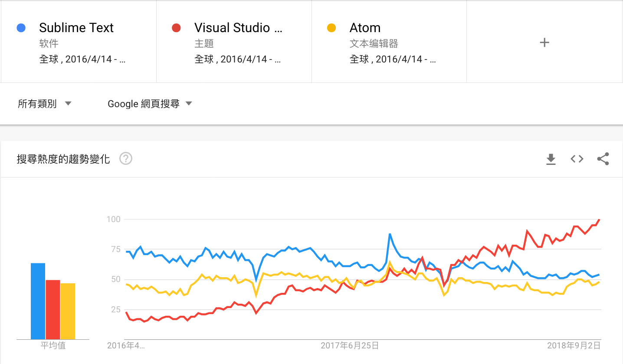Click the red average bar in chart

tap(53, 309)
